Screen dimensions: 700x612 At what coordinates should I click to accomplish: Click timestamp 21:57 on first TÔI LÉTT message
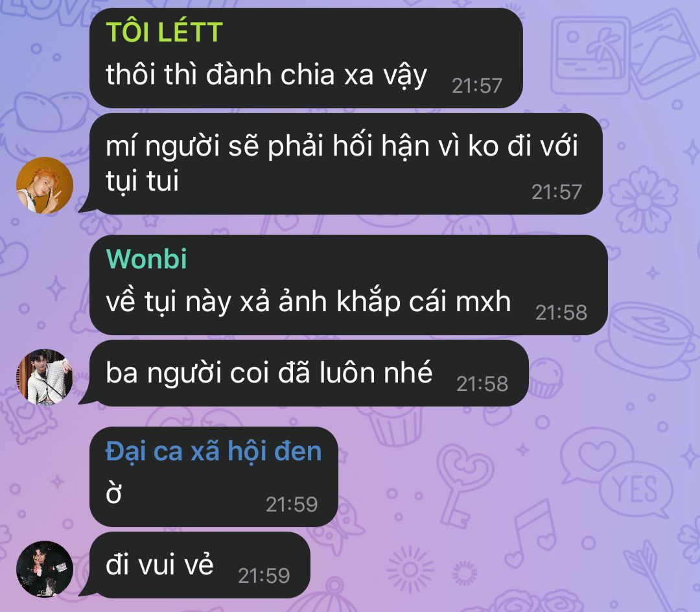[x=477, y=86]
